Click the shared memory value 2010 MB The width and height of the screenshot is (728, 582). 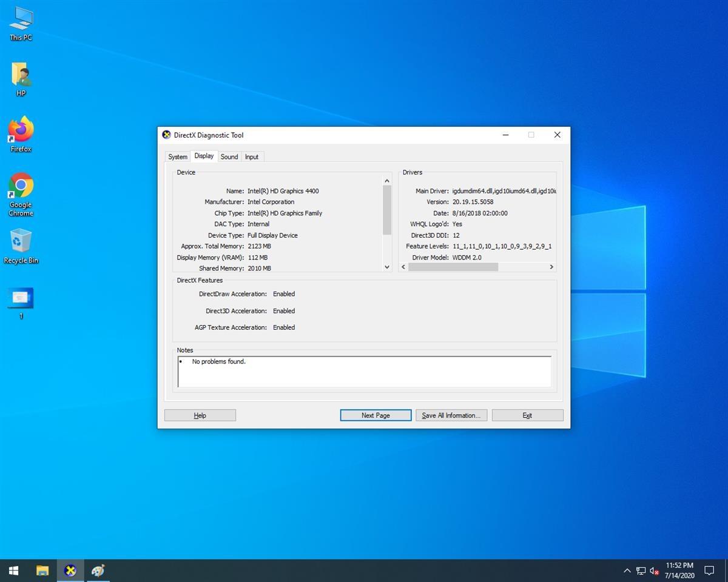(259, 269)
